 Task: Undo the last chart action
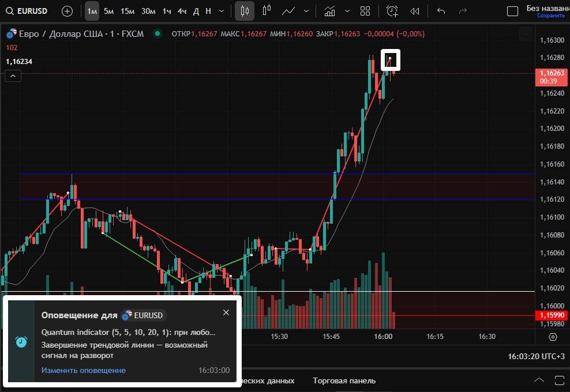441,11
